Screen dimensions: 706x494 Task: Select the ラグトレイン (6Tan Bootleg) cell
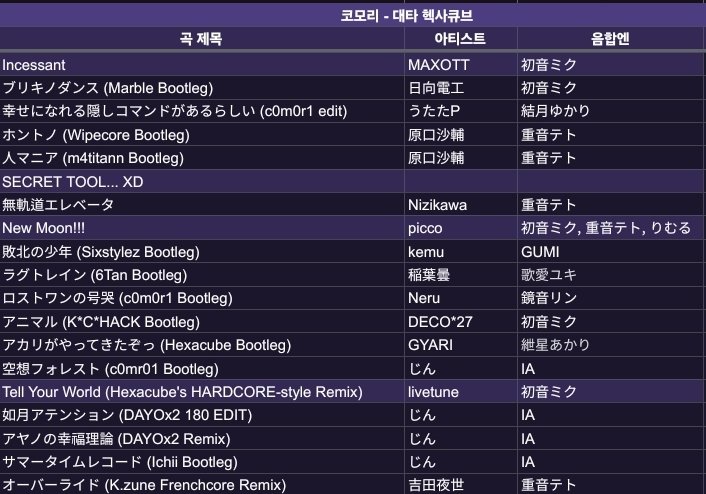pyautogui.click(x=202, y=275)
